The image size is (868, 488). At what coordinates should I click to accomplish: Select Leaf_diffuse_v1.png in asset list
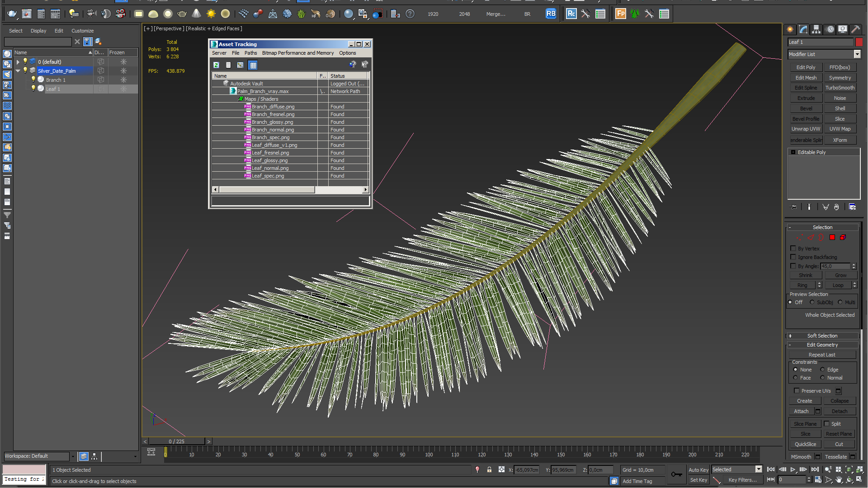[x=274, y=145]
